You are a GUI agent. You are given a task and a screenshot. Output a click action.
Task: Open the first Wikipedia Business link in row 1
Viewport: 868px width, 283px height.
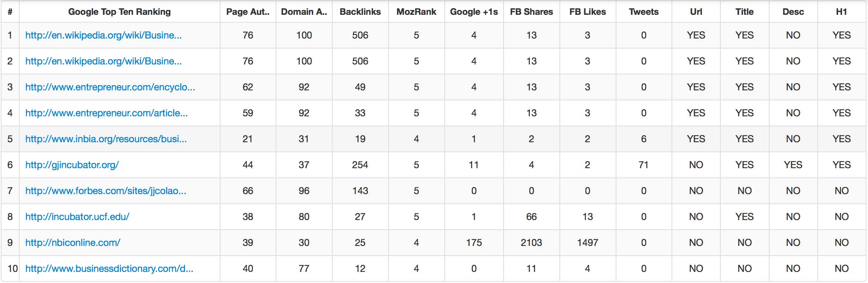pos(104,35)
